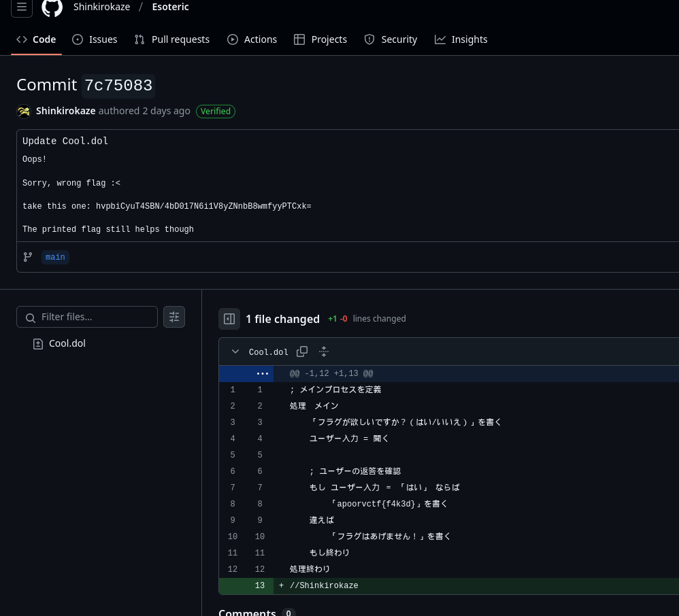Click the git branch icon
679x616 pixels.
tap(28, 257)
